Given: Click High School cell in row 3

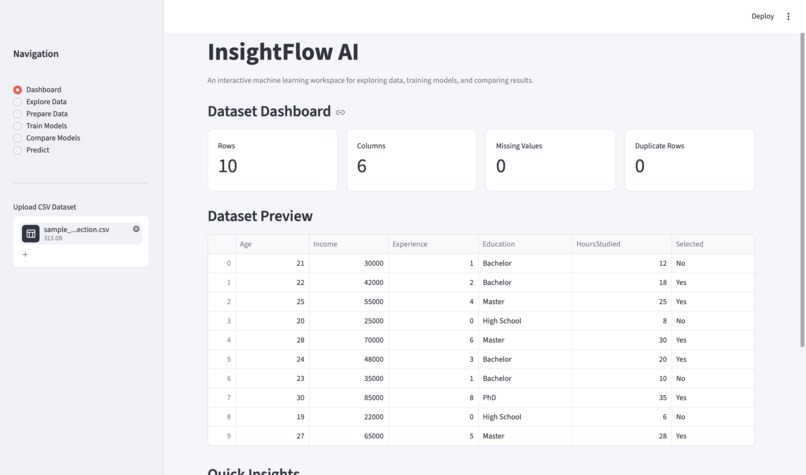Looking at the screenshot, I should click(525, 321).
